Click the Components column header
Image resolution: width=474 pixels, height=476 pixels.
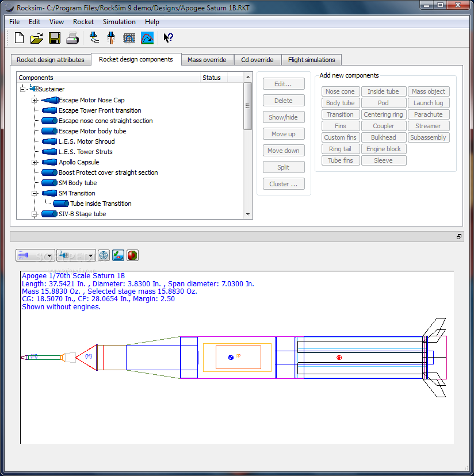pos(109,78)
